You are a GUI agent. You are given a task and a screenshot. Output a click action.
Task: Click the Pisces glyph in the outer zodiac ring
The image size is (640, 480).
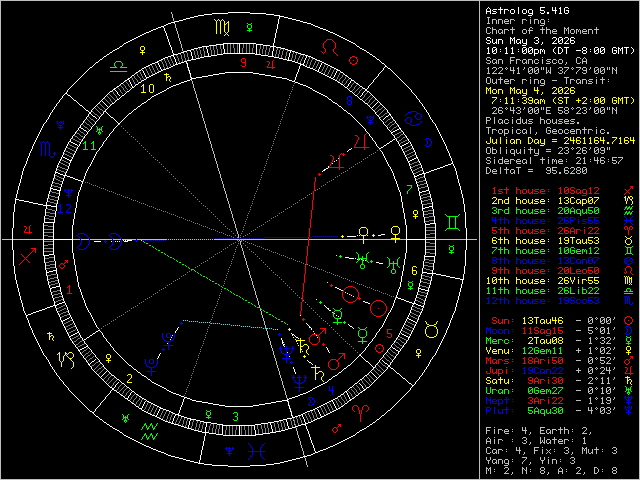tap(257, 452)
